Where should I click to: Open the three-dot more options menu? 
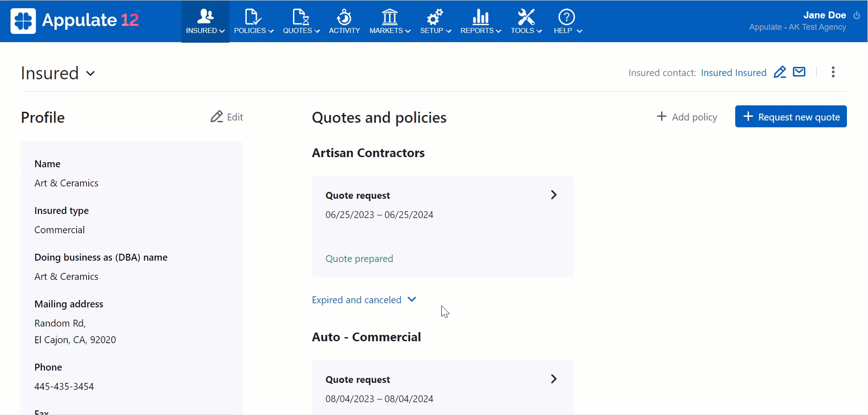point(833,72)
